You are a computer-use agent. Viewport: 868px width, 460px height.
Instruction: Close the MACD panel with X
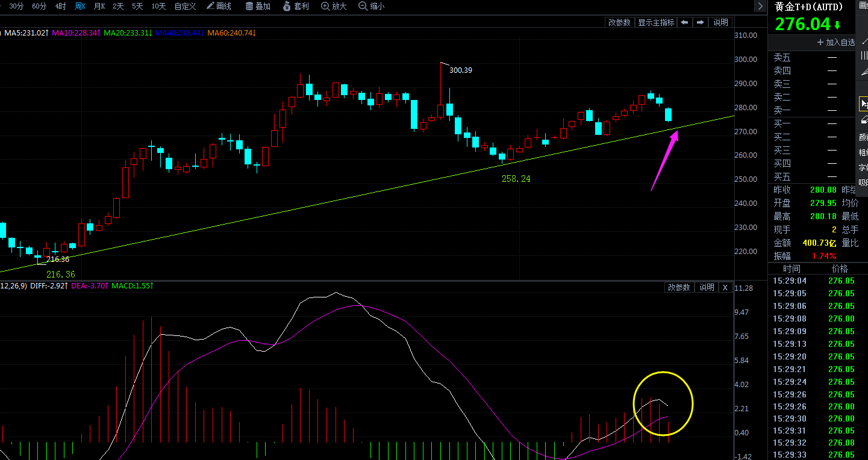click(725, 287)
